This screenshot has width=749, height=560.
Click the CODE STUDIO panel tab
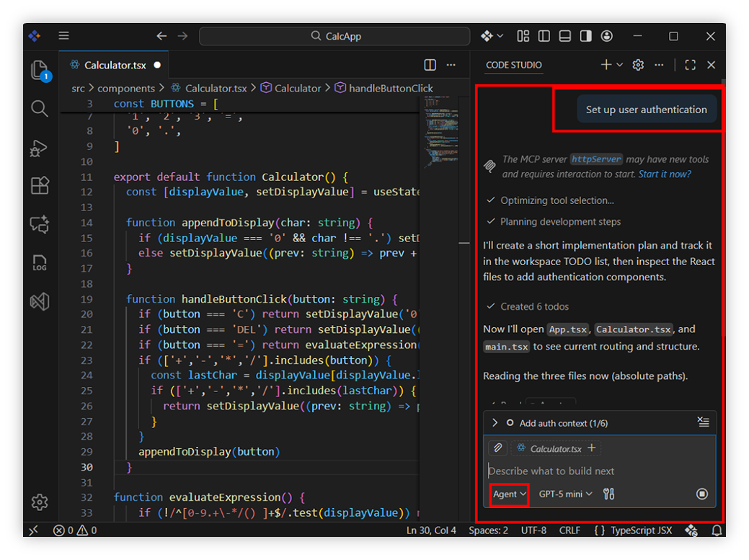[x=513, y=65]
